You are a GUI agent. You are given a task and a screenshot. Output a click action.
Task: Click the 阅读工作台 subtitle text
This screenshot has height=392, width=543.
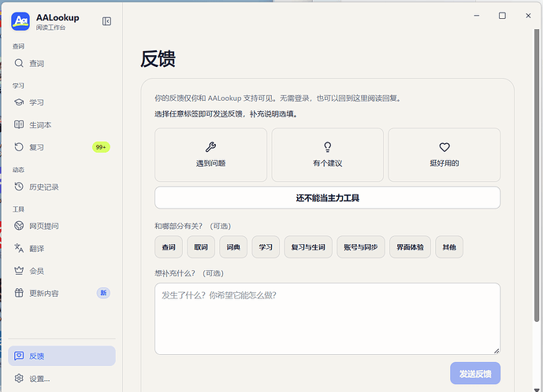50,28
